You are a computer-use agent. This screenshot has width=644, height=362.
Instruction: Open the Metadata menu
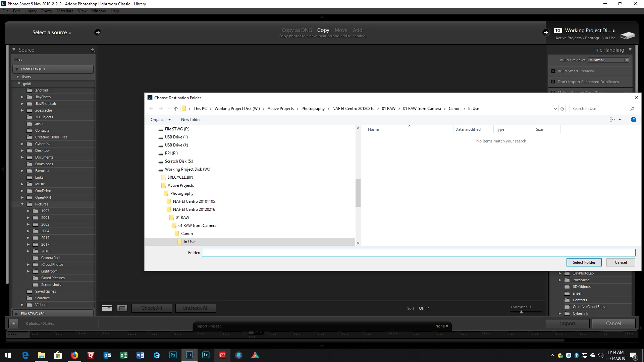[65, 11]
